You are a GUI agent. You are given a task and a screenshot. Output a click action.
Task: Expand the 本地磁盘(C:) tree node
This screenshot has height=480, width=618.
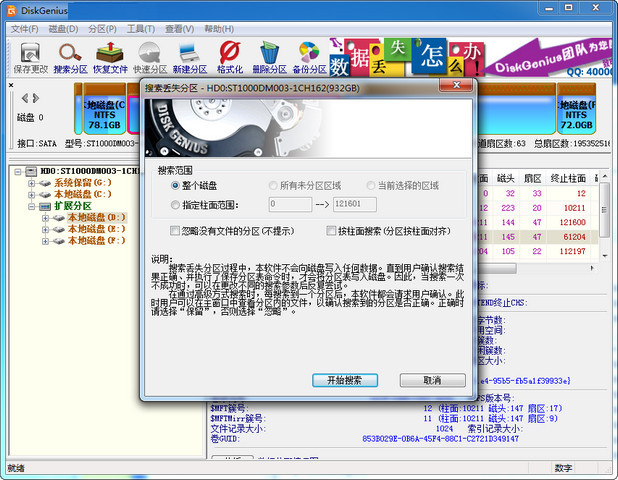coord(31,194)
